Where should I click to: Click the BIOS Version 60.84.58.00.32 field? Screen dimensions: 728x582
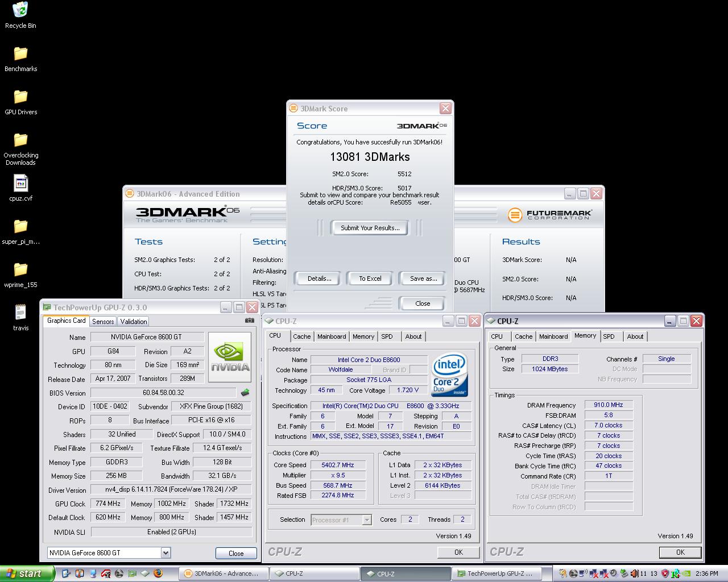pos(163,393)
